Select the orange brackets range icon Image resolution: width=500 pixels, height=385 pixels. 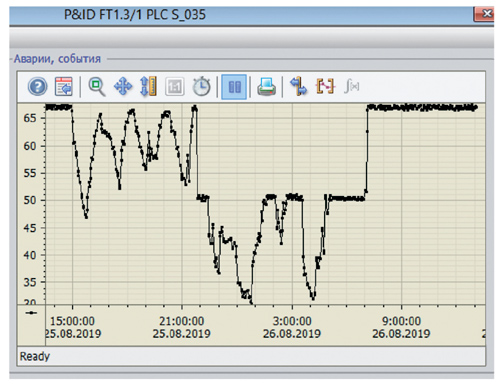point(325,86)
